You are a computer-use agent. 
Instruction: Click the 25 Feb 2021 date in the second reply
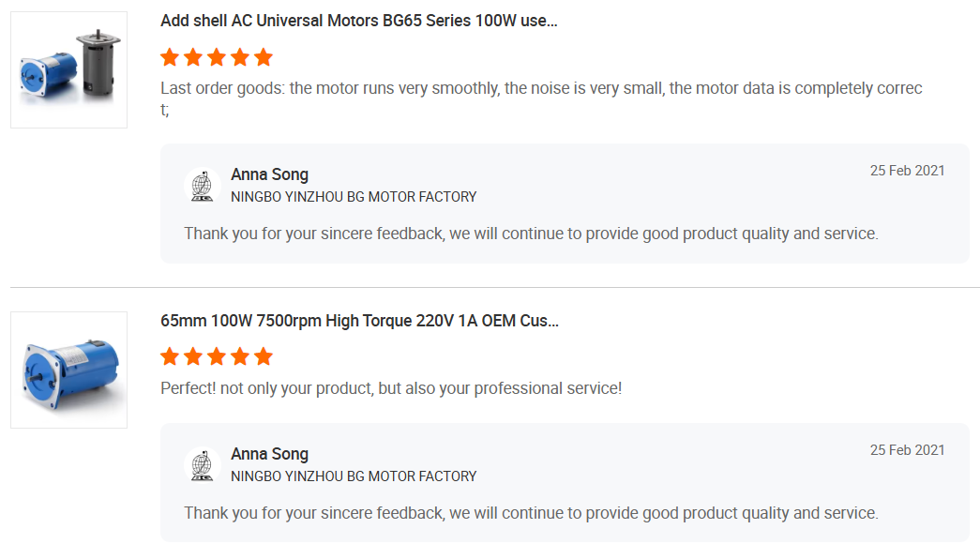pos(907,450)
